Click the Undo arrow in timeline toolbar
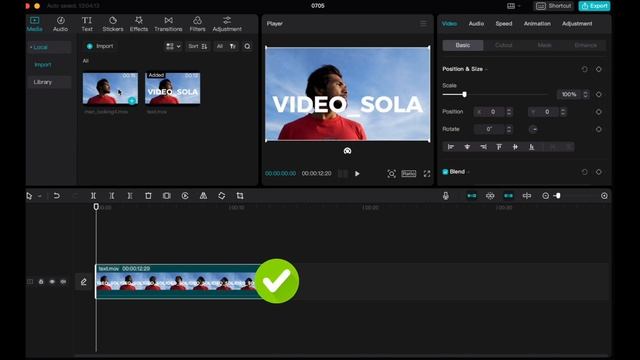Viewport: 640px width, 360px height. click(56, 196)
